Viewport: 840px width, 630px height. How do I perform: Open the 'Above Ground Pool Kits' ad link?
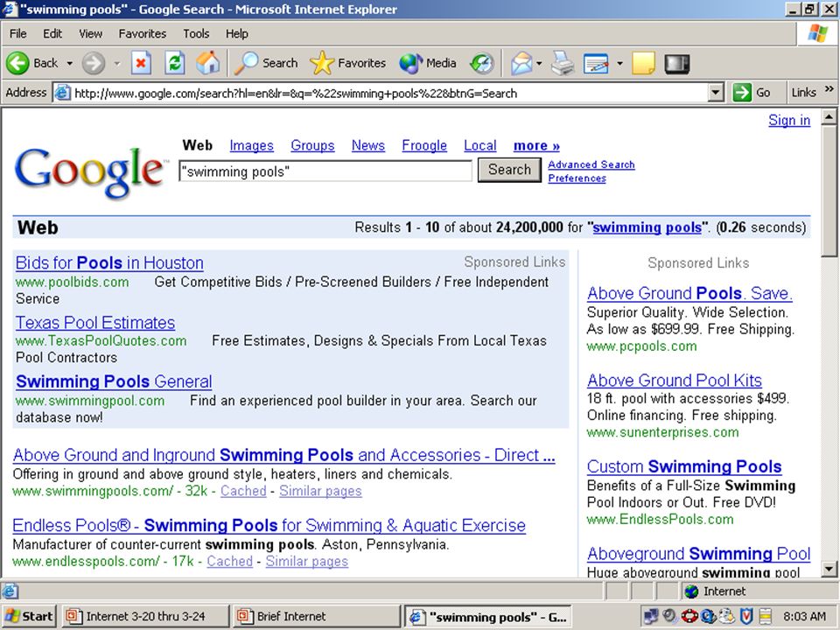point(675,381)
